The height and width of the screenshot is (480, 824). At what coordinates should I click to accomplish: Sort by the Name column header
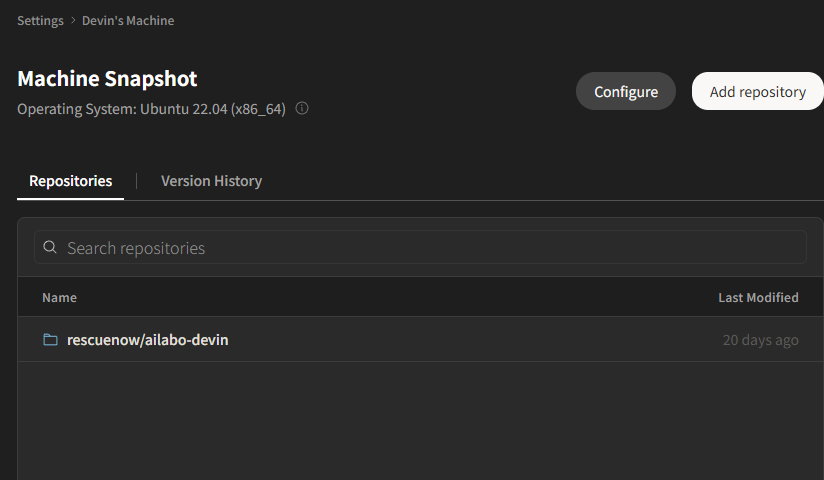pos(59,298)
